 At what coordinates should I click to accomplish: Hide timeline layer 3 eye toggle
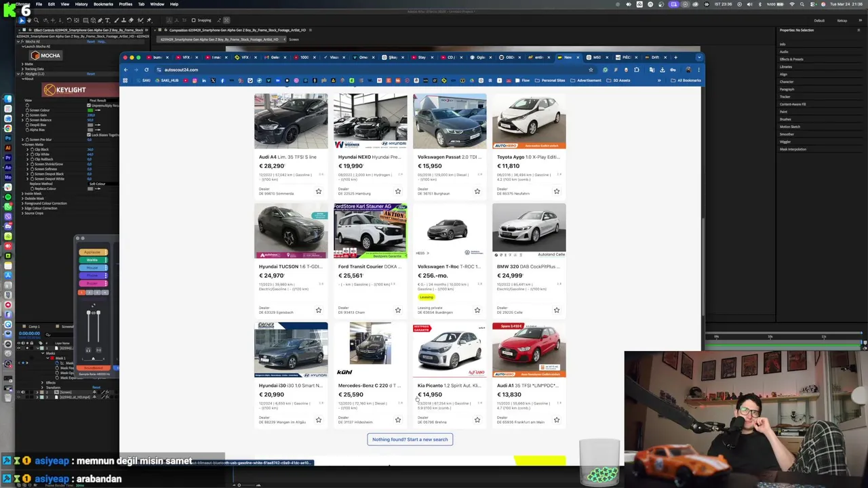point(19,397)
